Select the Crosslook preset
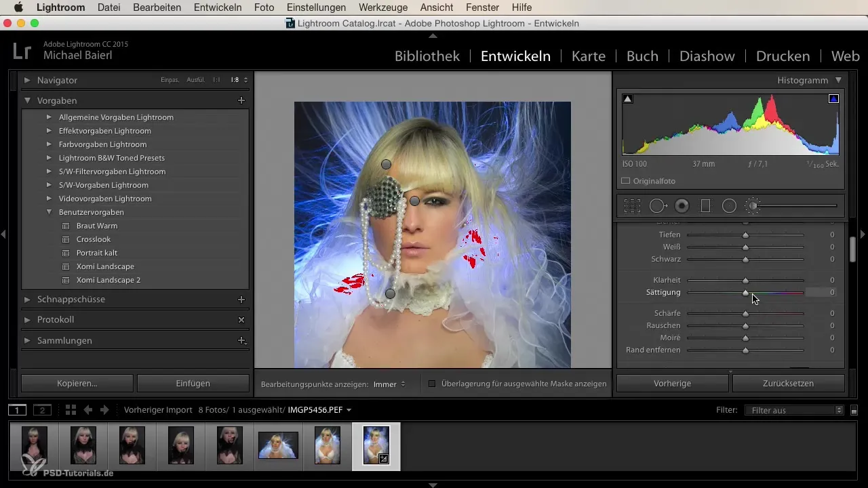The image size is (868, 488). click(x=94, y=239)
